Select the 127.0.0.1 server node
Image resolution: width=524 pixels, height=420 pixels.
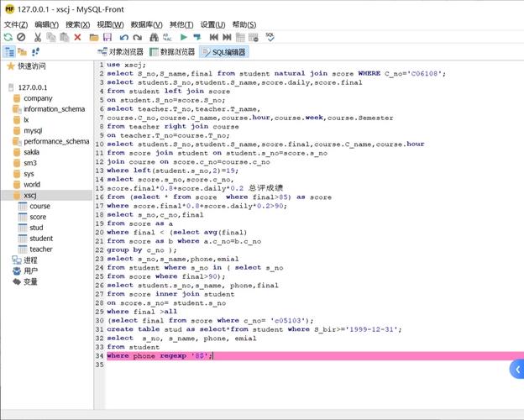(x=33, y=87)
